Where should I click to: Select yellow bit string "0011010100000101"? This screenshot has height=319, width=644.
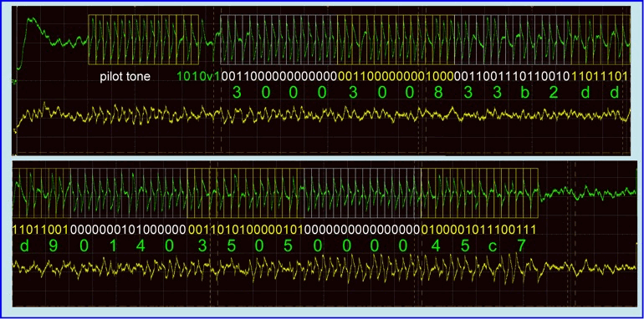(x=246, y=229)
